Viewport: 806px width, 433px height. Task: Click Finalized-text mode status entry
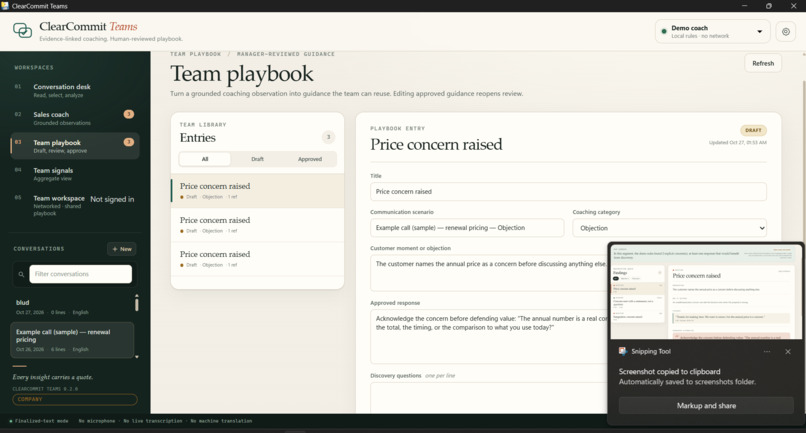pos(41,421)
